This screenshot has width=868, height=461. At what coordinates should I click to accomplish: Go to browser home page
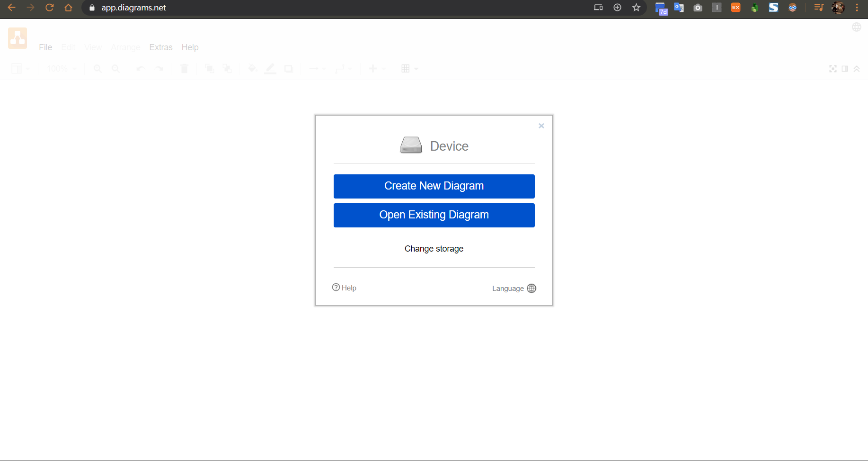[68, 8]
